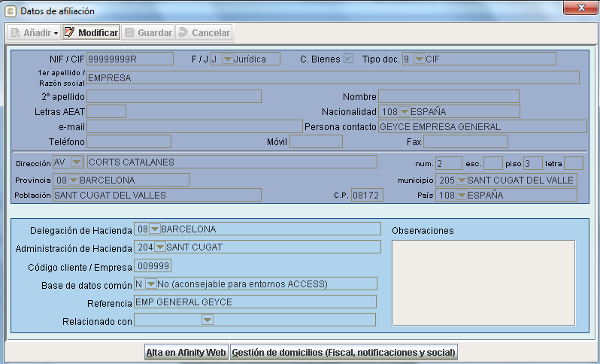Click the Persona contacto field
Screen dimensions: 600x364
(483, 126)
